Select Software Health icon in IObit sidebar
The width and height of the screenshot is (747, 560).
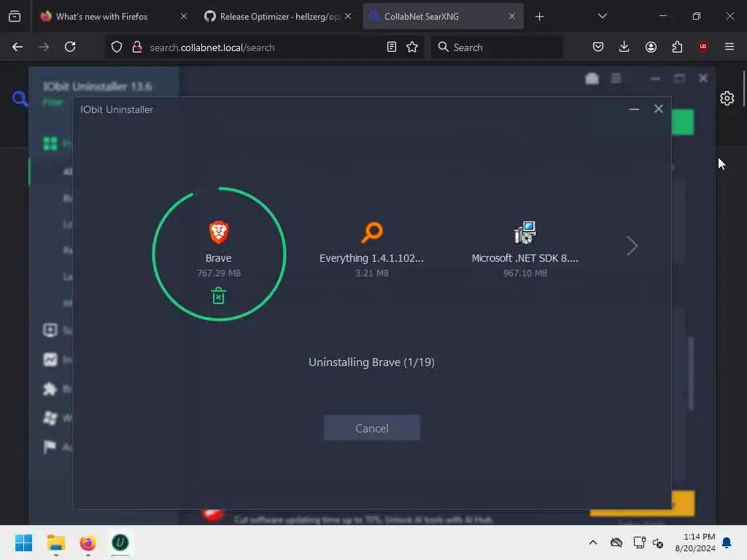[x=50, y=330]
